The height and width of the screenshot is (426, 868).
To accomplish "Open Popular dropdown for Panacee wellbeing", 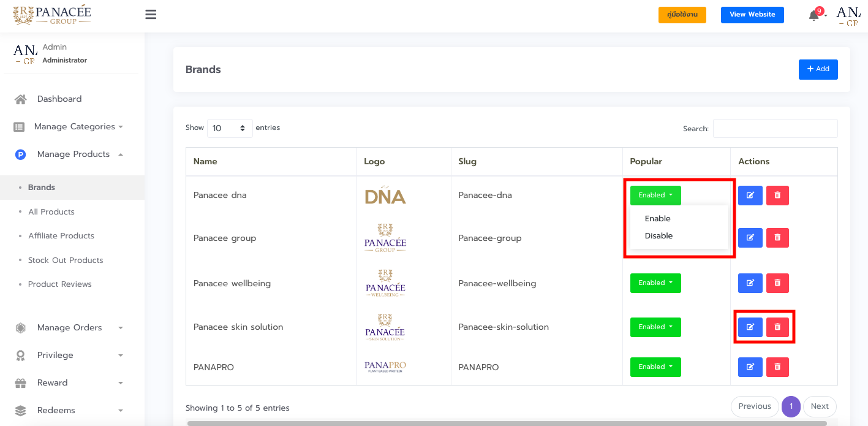I will click(655, 283).
